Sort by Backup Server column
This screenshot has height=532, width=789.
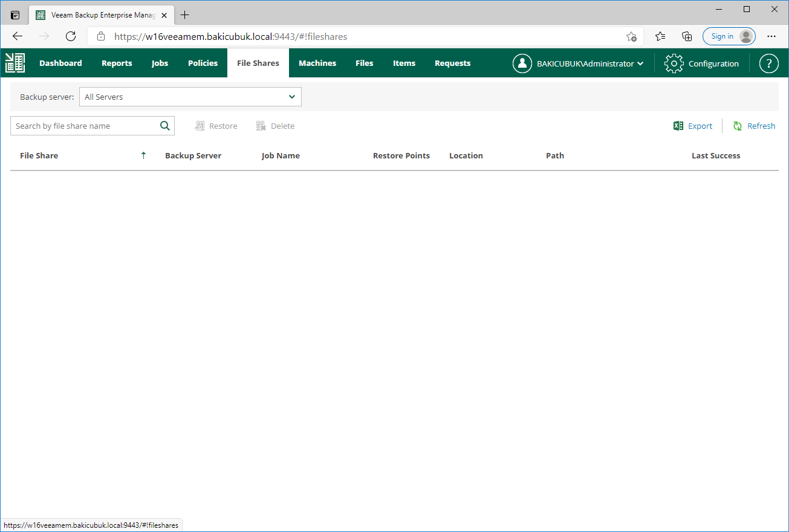pos(193,155)
